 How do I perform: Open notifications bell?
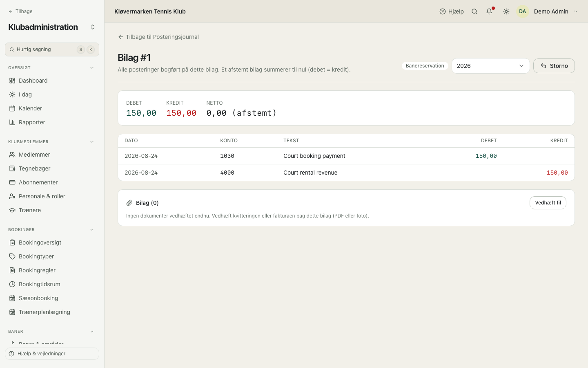pyautogui.click(x=489, y=11)
